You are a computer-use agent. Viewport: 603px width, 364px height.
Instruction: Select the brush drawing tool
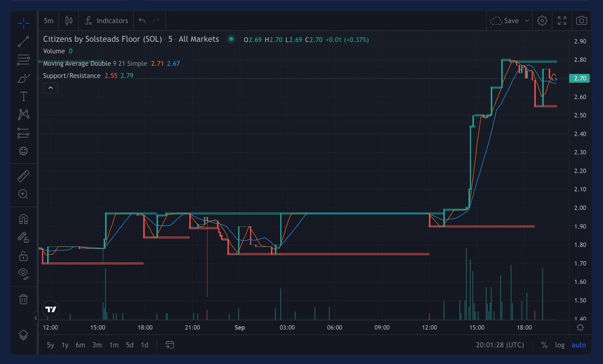23,78
